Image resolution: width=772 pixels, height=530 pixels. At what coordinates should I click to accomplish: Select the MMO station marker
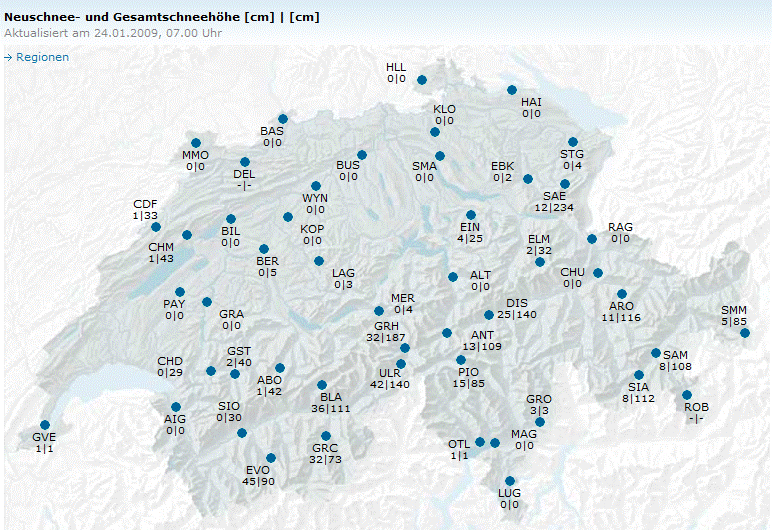point(196,143)
